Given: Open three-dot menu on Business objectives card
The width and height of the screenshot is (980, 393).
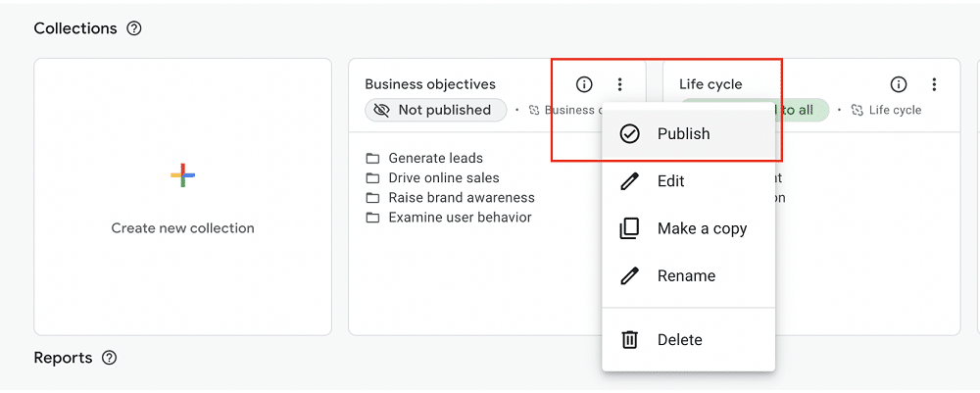Looking at the screenshot, I should pos(619,83).
